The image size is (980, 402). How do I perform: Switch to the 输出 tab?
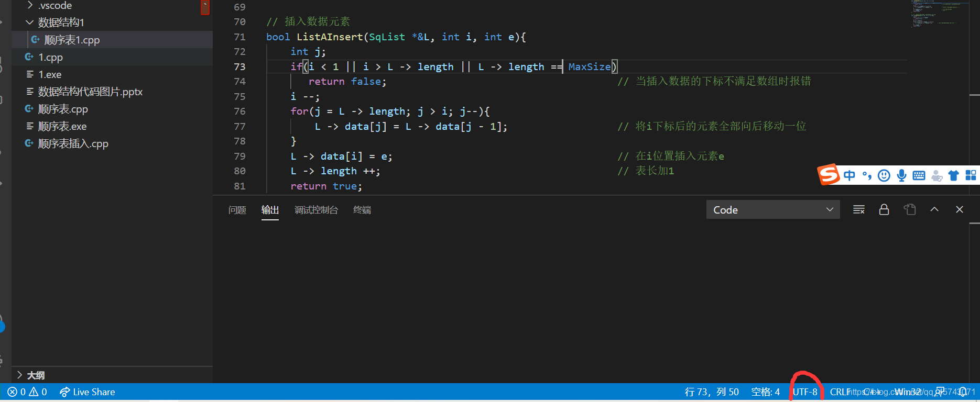[270, 210]
